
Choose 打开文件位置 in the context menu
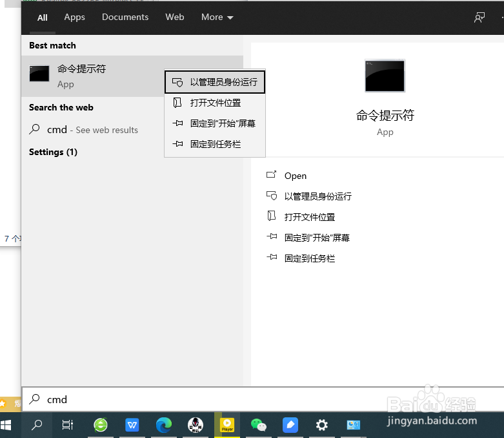pyautogui.click(x=215, y=103)
